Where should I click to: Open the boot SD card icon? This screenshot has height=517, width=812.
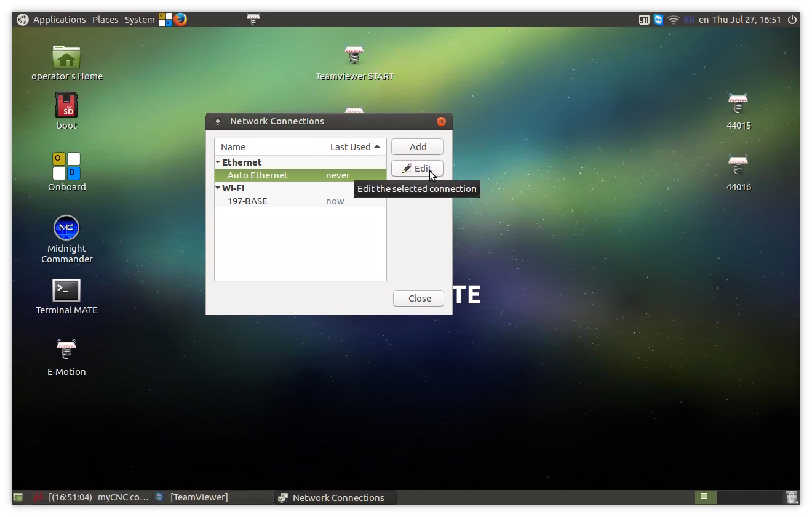pos(66,105)
